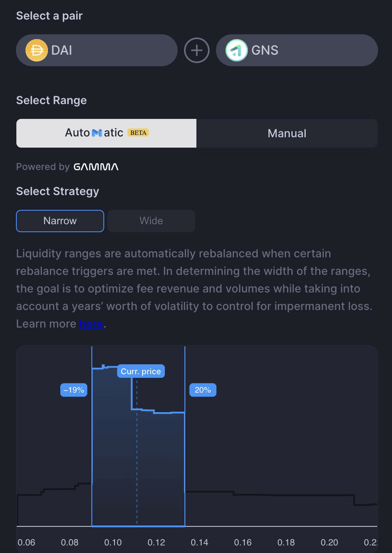This screenshot has height=553, width=392.
Task: Click the circular plus icon between tokens
Action: point(197,50)
